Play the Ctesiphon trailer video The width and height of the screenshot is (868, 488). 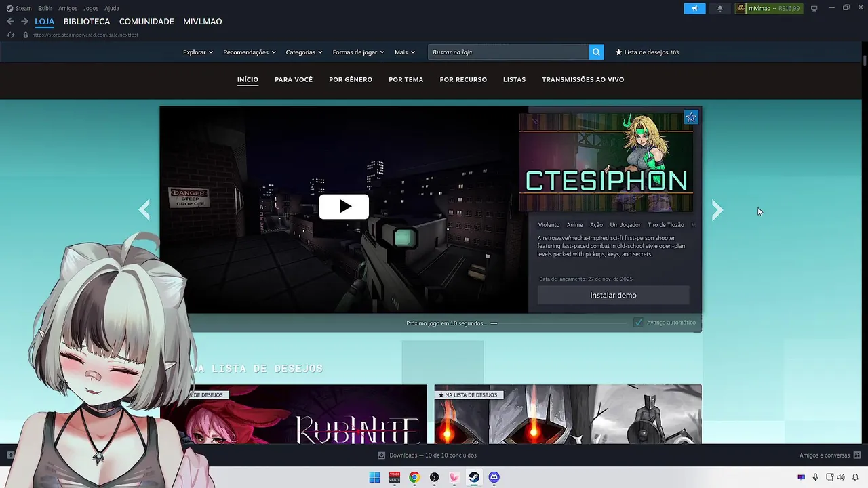[x=344, y=207]
